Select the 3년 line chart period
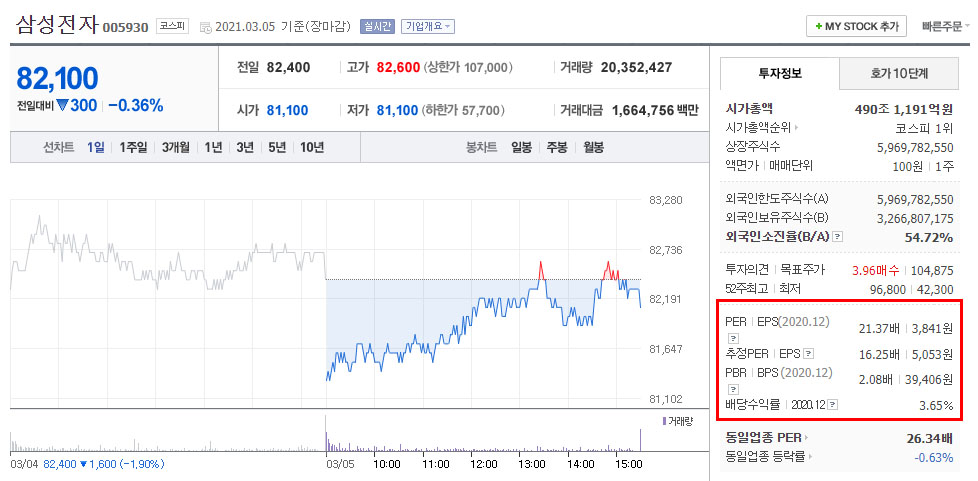Viewport: 978px width, 481px height. tap(244, 148)
